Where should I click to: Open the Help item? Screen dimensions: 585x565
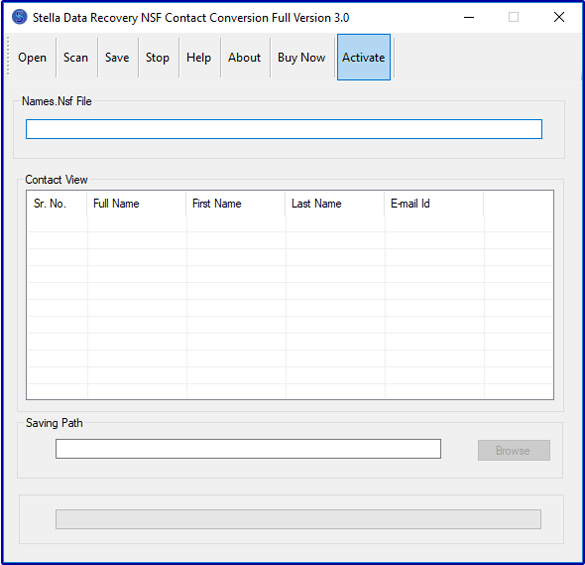click(198, 57)
